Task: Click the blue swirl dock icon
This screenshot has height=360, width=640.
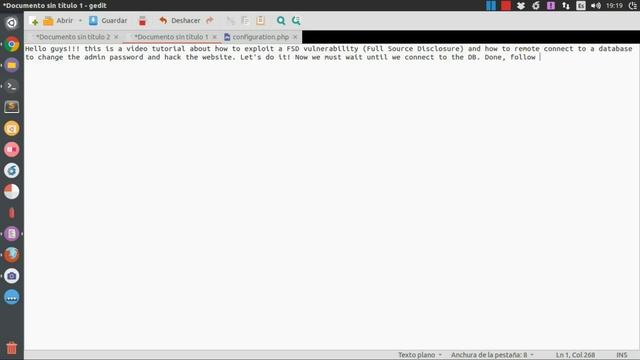Action: click(x=11, y=171)
